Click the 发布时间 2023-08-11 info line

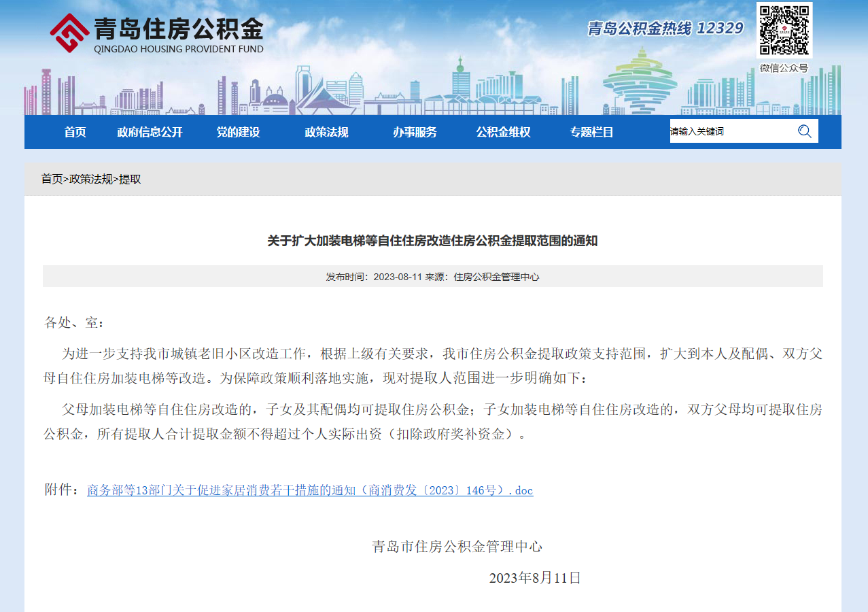(432, 277)
